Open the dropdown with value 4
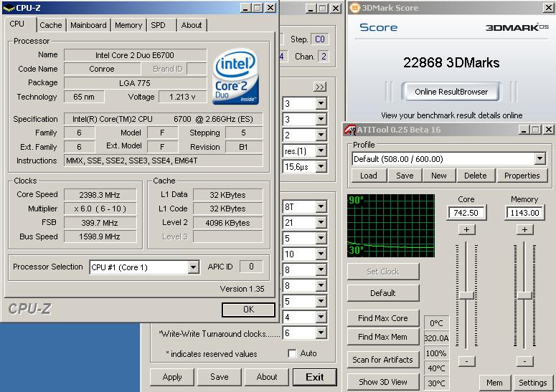The image size is (556, 392). pyautogui.click(x=321, y=317)
